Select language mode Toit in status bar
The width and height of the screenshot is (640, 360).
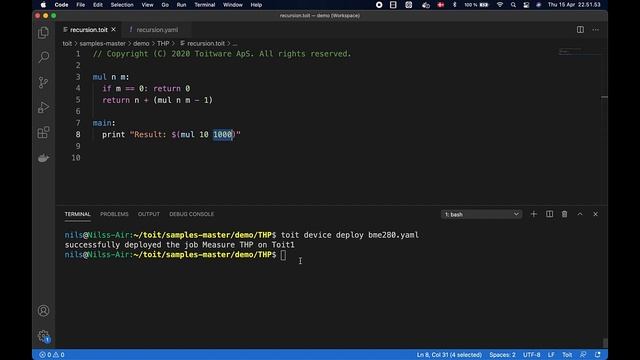pyautogui.click(x=567, y=355)
